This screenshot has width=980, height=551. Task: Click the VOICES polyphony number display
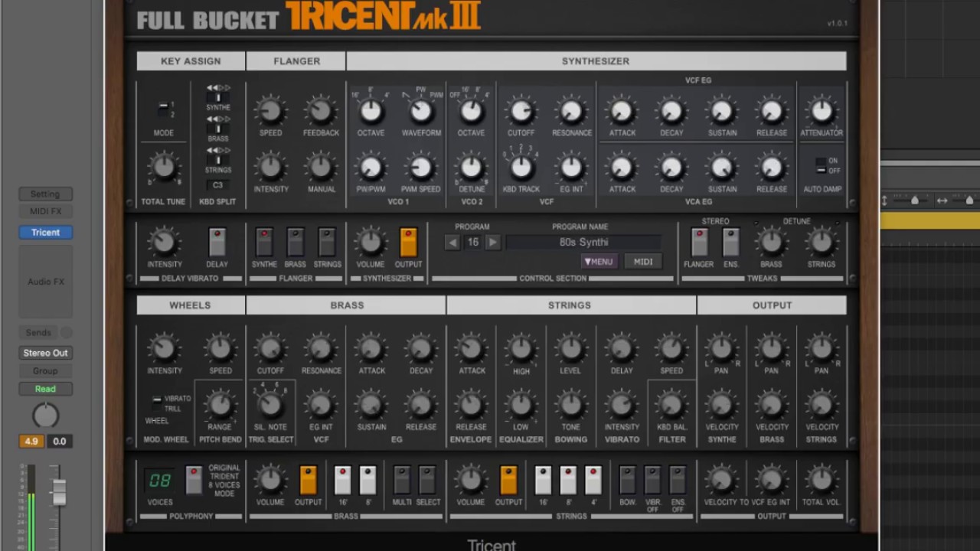[x=160, y=481]
